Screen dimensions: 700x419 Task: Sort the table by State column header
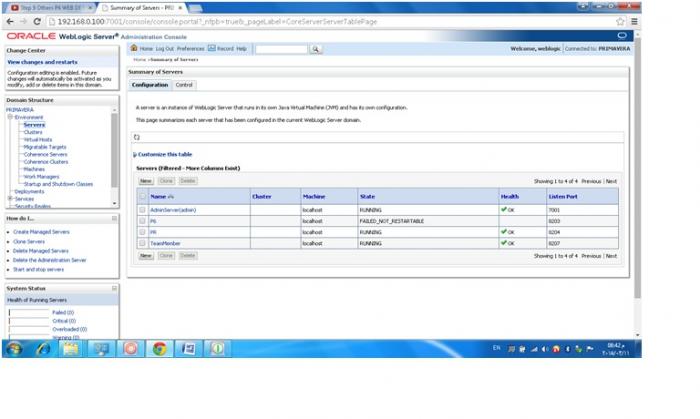point(367,196)
